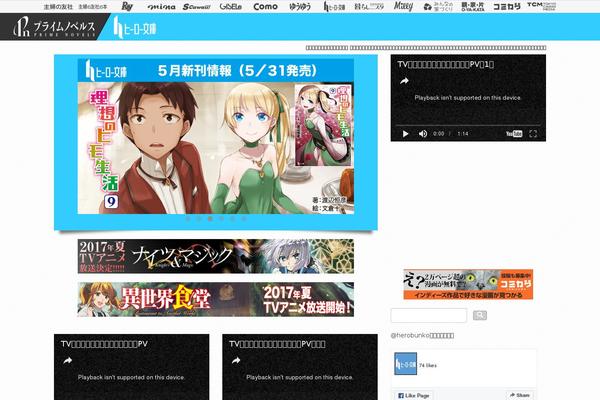The width and height of the screenshot is (600, 400).
Task: Click the Facebook Like Page button
Action: pyautogui.click(x=414, y=395)
